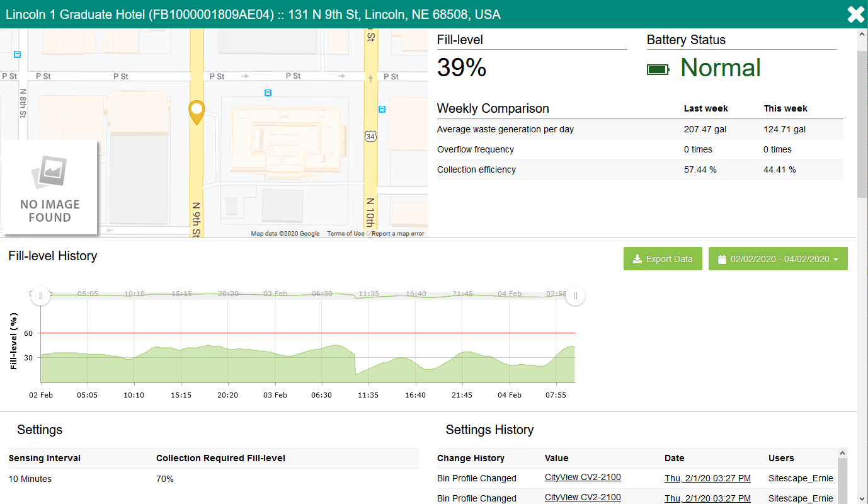The image size is (868, 504).
Task: Click the Users column header
Action: pos(781,458)
